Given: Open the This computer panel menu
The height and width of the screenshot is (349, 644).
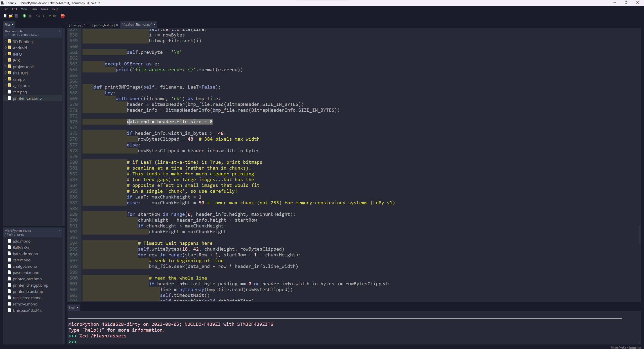Looking at the screenshot, I should [x=60, y=31].
